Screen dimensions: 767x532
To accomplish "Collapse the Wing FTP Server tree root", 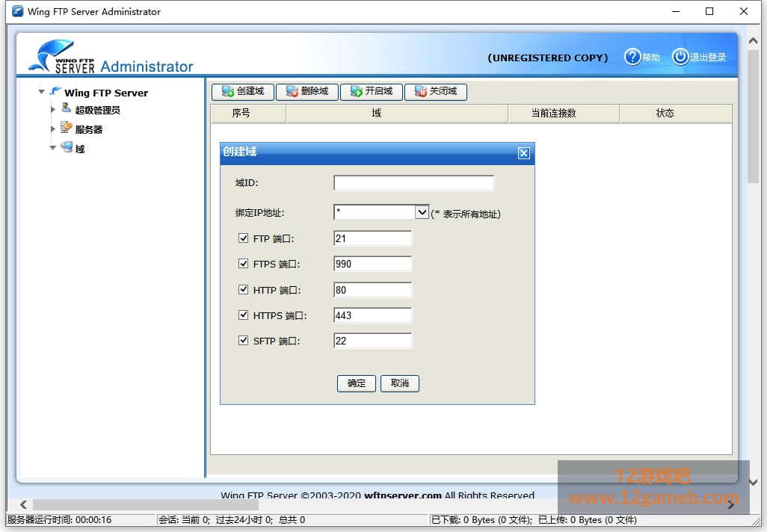I will (42, 91).
